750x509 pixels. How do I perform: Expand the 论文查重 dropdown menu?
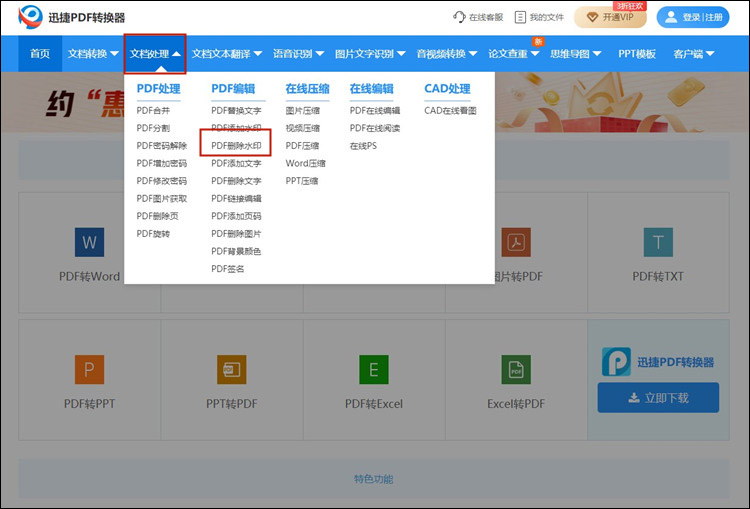[514, 54]
